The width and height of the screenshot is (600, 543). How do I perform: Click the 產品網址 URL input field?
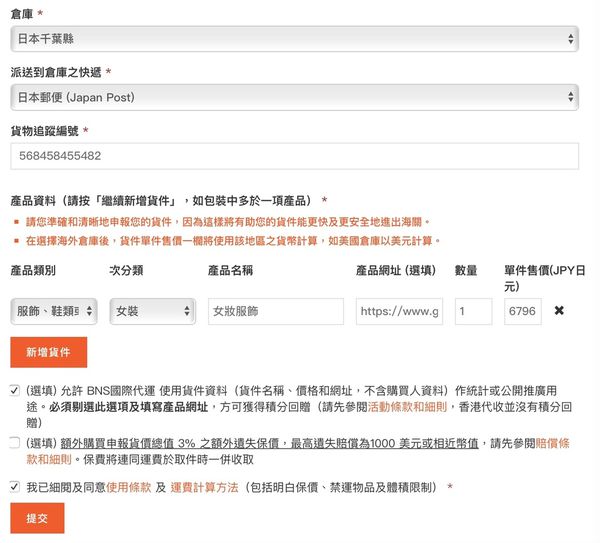399,312
